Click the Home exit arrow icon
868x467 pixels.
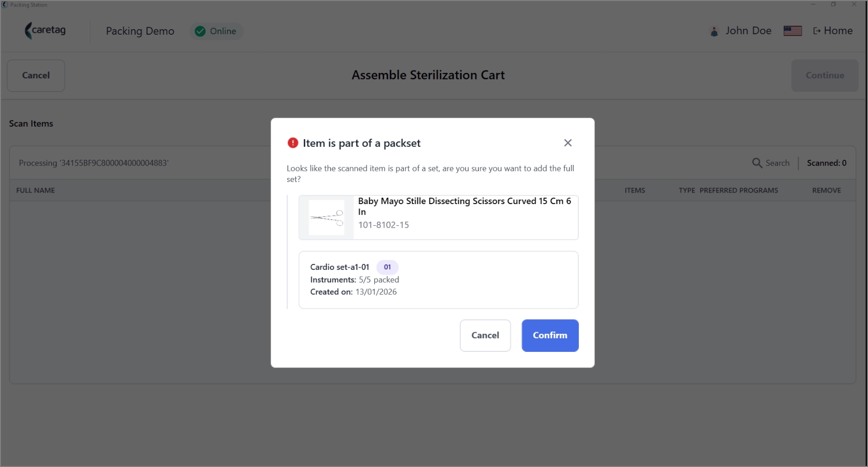tap(817, 31)
